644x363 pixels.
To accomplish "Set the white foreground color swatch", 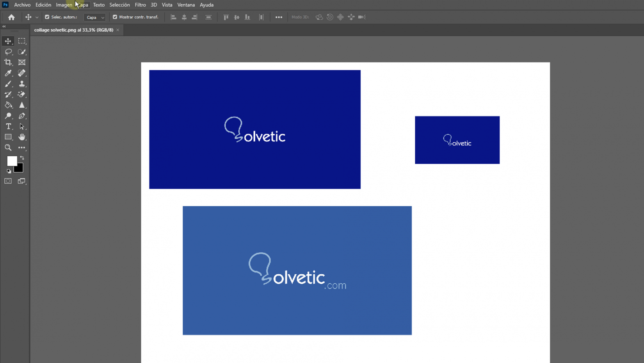I will (x=12, y=161).
